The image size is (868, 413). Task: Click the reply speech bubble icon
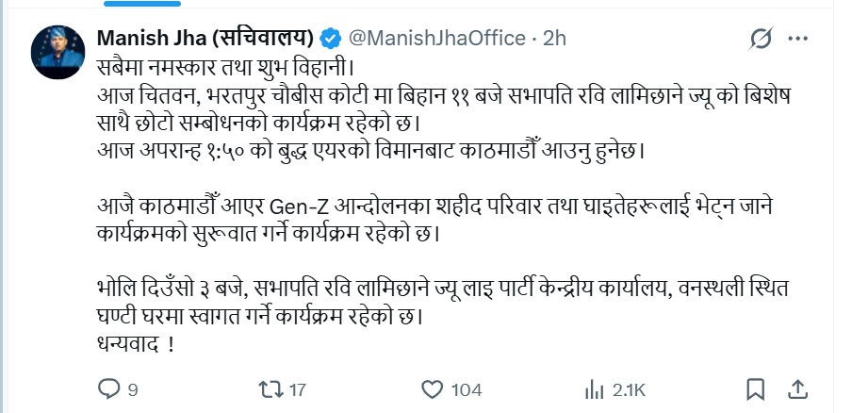coord(110,389)
